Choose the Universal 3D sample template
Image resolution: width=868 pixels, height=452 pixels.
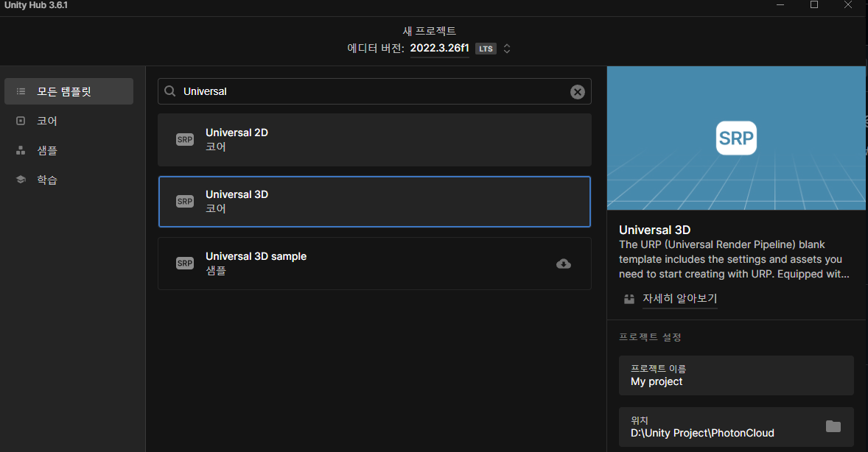point(374,264)
